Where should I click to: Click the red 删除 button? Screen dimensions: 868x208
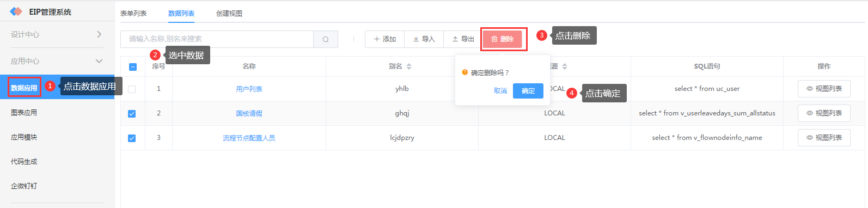[x=503, y=39]
